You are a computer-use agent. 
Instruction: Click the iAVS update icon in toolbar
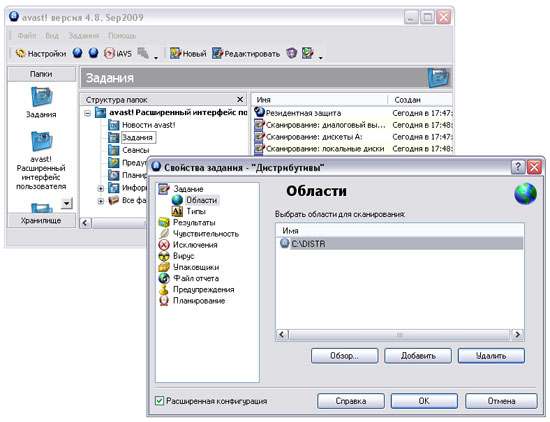(118, 53)
